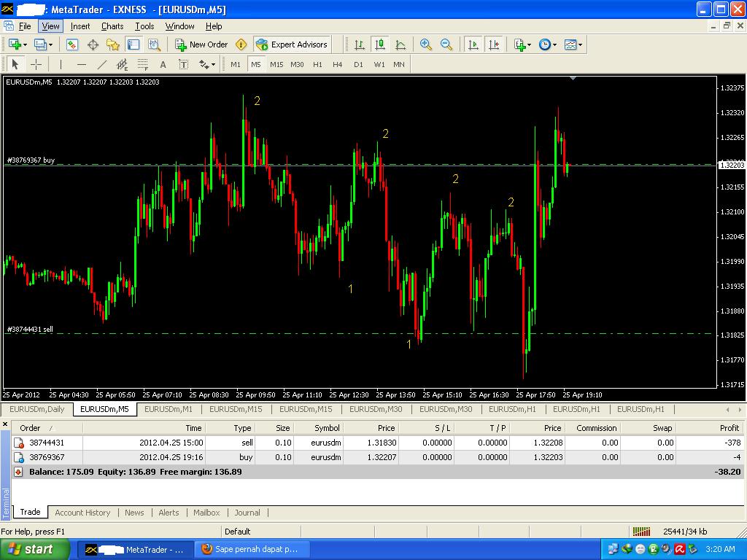The height and width of the screenshot is (560, 747).
Task: Open the Windows start button
Action: tap(35, 550)
